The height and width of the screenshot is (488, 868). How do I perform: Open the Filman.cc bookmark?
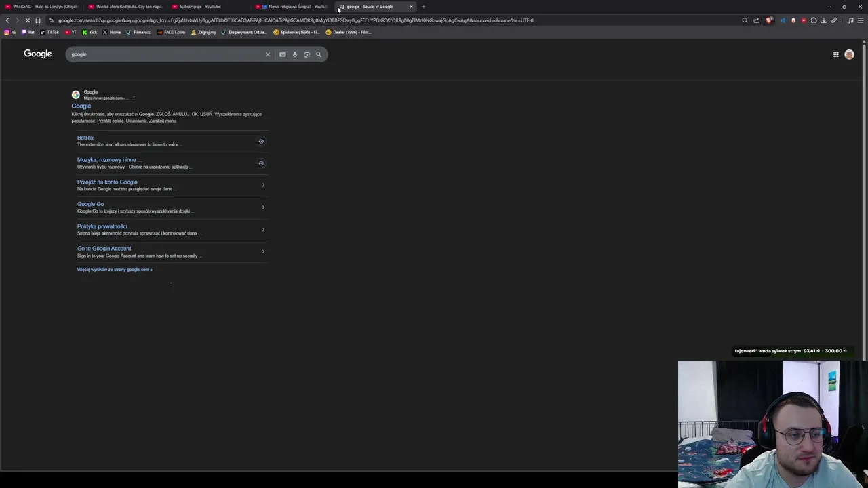point(139,32)
